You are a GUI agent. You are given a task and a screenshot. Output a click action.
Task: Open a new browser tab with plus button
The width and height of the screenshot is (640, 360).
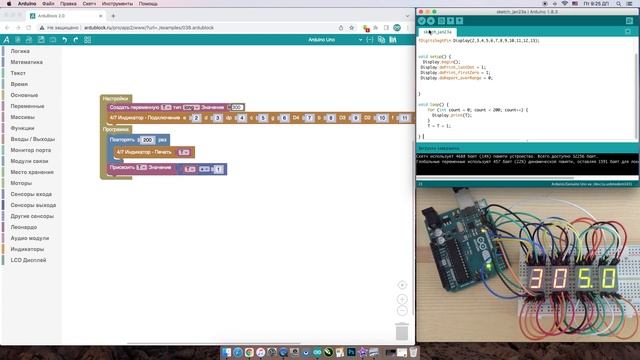click(113, 16)
